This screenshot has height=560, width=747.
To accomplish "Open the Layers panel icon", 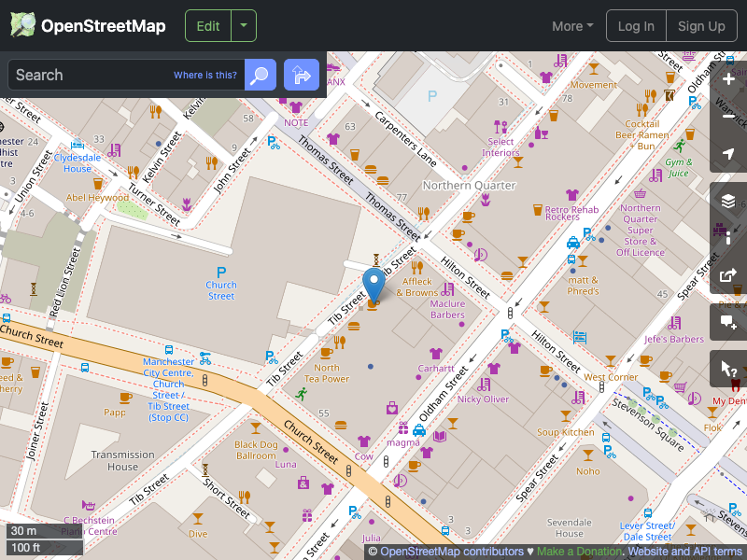I will tap(728, 200).
